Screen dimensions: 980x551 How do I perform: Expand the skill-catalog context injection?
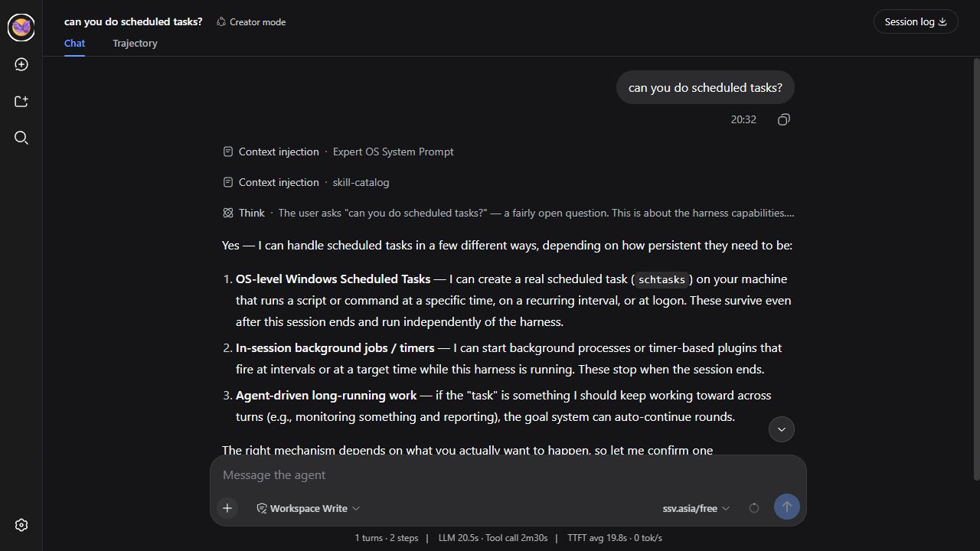(x=306, y=182)
